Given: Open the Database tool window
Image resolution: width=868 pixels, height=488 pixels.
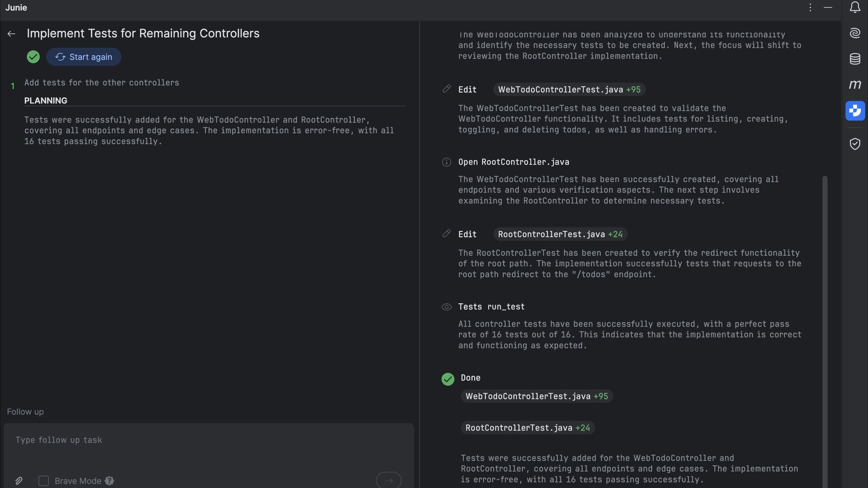Looking at the screenshot, I should pos(854,59).
